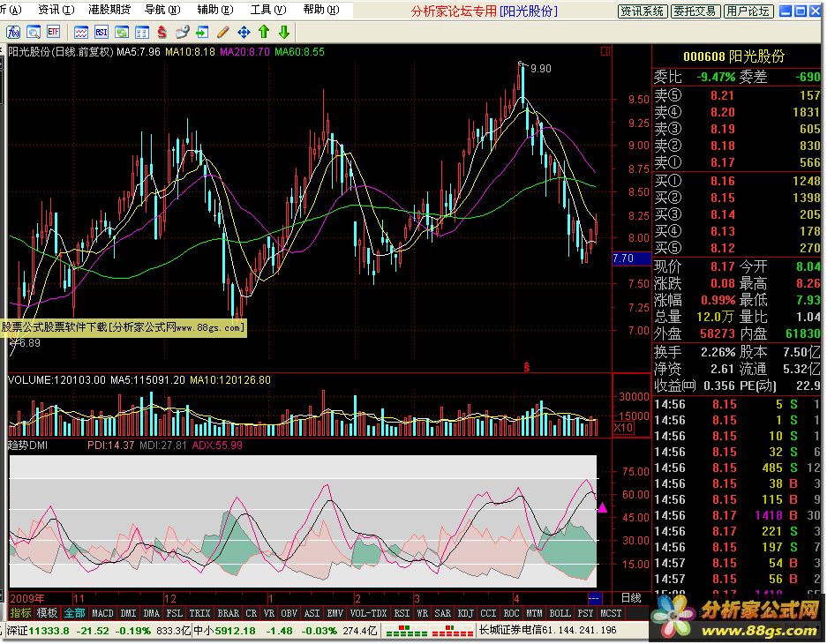Switch to the BOLL indicator tab
This screenshot has width=827, height=644.
coord(560,613)
